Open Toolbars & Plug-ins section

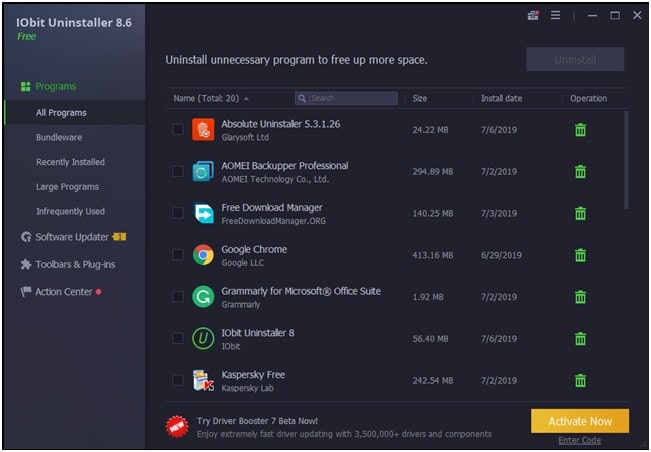click(75, 264)
